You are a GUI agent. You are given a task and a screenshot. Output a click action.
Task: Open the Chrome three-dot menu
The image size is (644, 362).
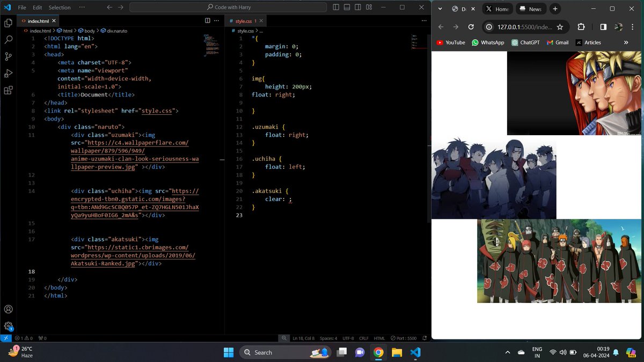[633, 27]
